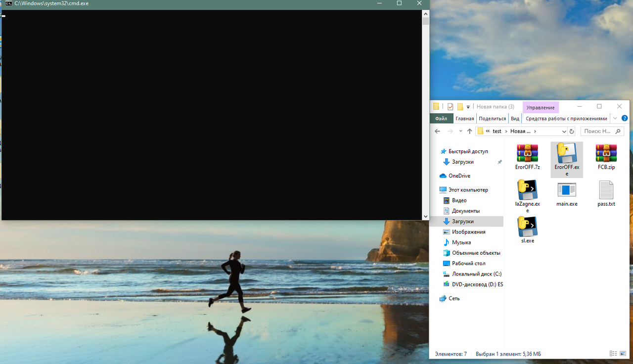Click cmd window scrollbar down arrow

425,217
